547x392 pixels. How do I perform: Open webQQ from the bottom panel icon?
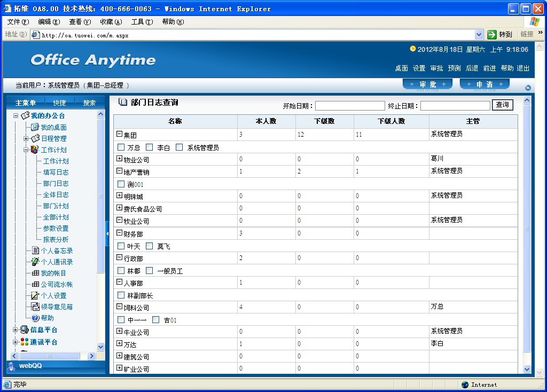[12, 366]
